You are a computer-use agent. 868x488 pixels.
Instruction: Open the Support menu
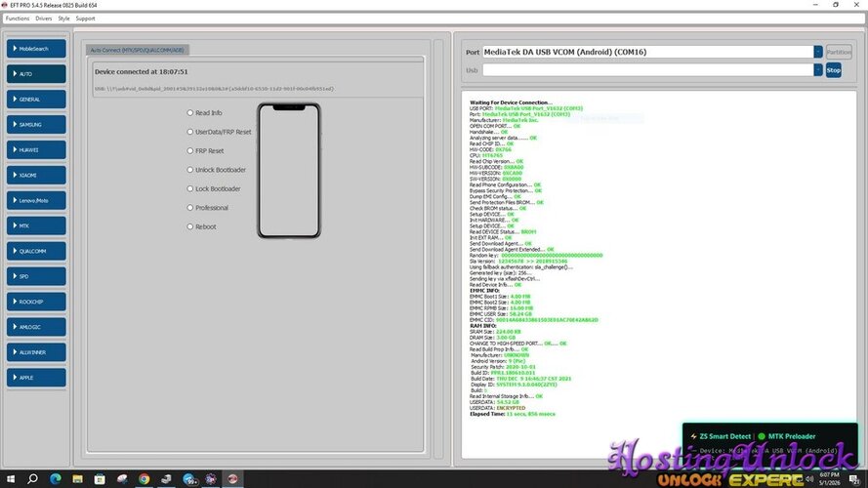click(x=85, y=19)
